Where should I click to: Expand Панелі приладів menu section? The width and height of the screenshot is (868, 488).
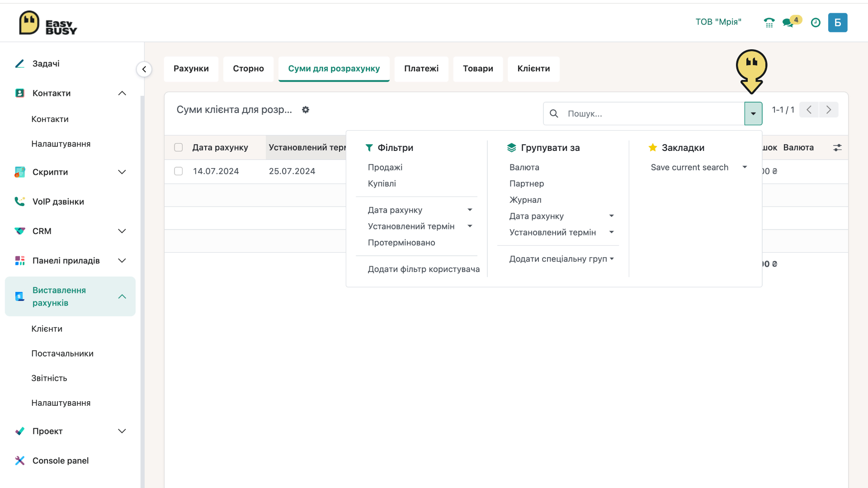click(x=122, y=261)
